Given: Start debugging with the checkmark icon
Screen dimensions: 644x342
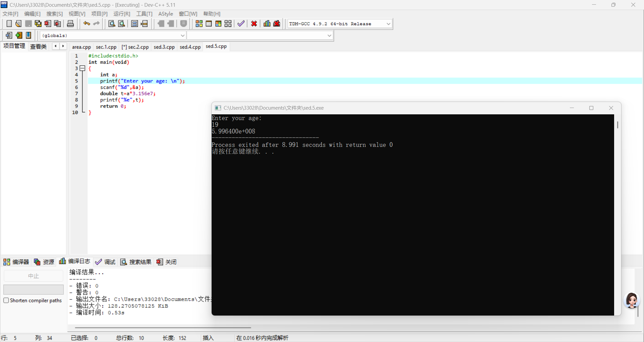Looking at the screenshot, I should [x=241, y=23].
